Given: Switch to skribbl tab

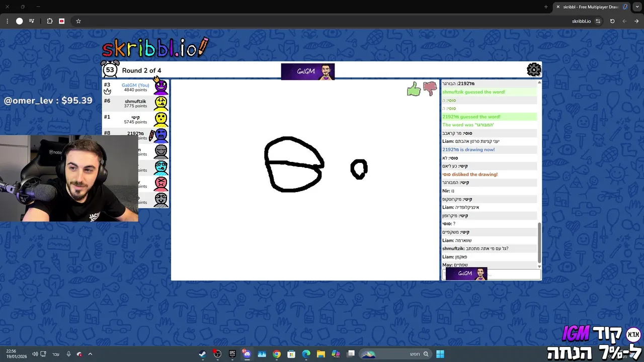Looking at the screenshot, I should (591, 7).
